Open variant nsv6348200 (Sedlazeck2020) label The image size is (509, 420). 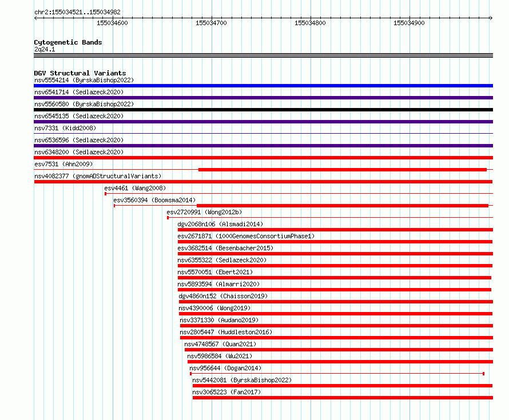[79, 152]
